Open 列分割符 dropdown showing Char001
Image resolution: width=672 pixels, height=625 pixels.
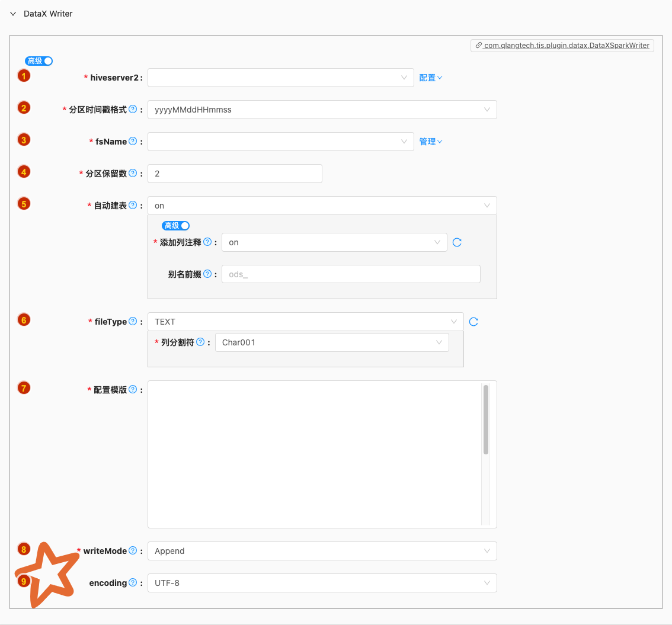[x=332, y=342]
